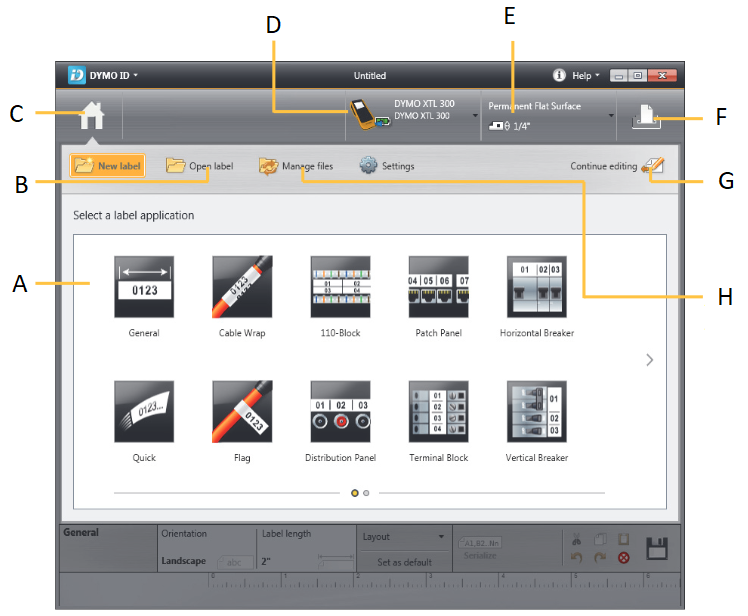
Task: Click the Copy icon
Action: click(x=600, y=540)
